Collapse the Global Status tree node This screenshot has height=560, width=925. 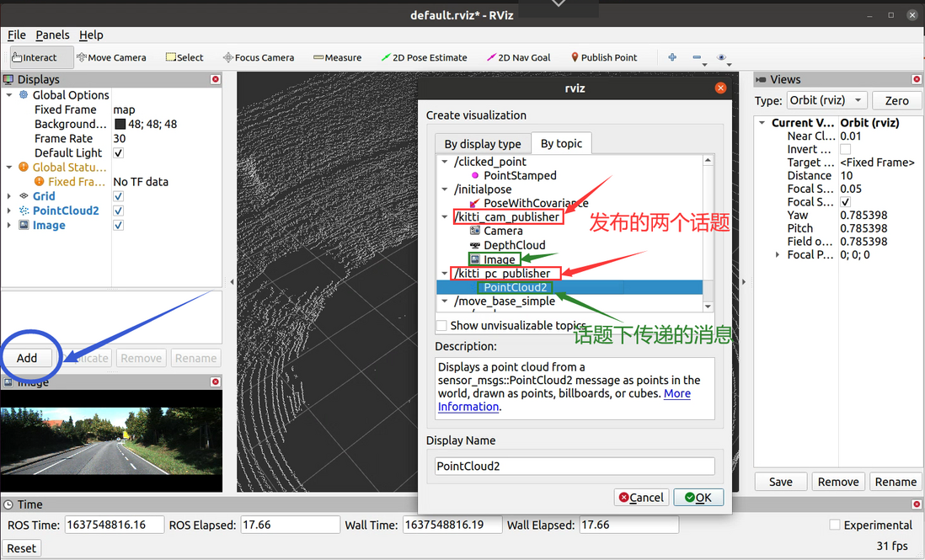[x=9, y=167]
